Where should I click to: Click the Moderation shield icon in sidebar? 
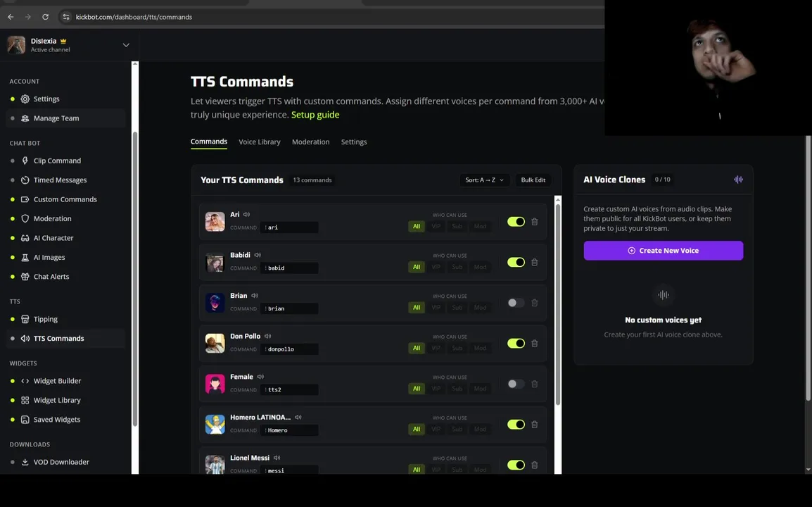click(25, 219)
